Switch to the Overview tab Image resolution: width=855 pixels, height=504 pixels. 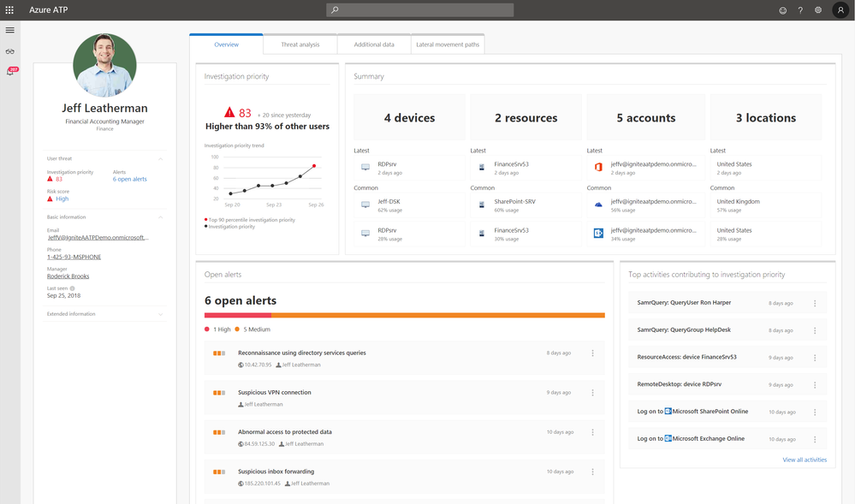pos(226,44)
